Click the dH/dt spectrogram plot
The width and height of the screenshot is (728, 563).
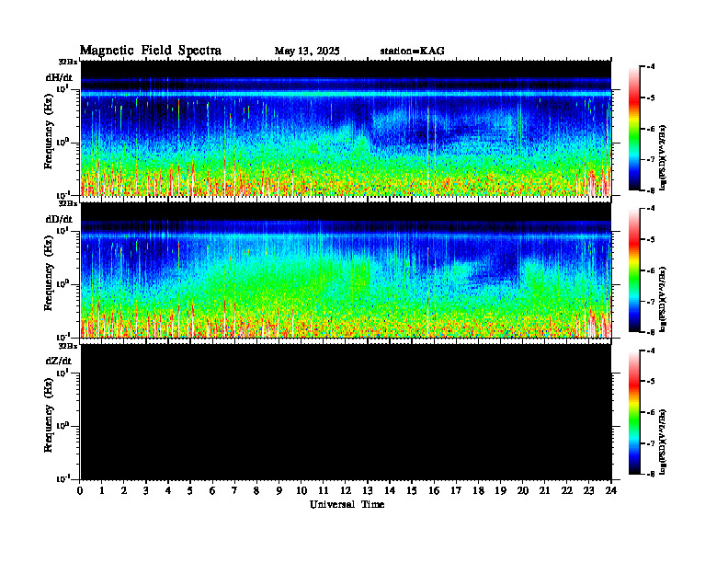tap(346, 128)
